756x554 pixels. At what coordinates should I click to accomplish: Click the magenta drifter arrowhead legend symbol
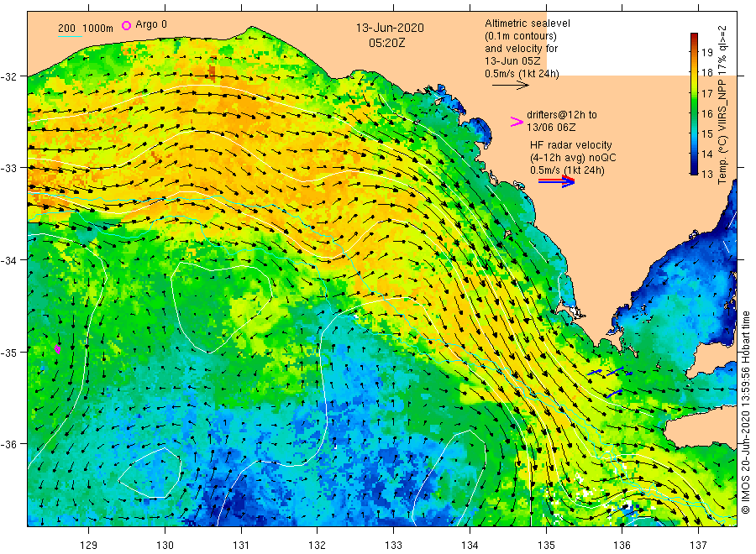pyautogui.click(x=517, y=122)
